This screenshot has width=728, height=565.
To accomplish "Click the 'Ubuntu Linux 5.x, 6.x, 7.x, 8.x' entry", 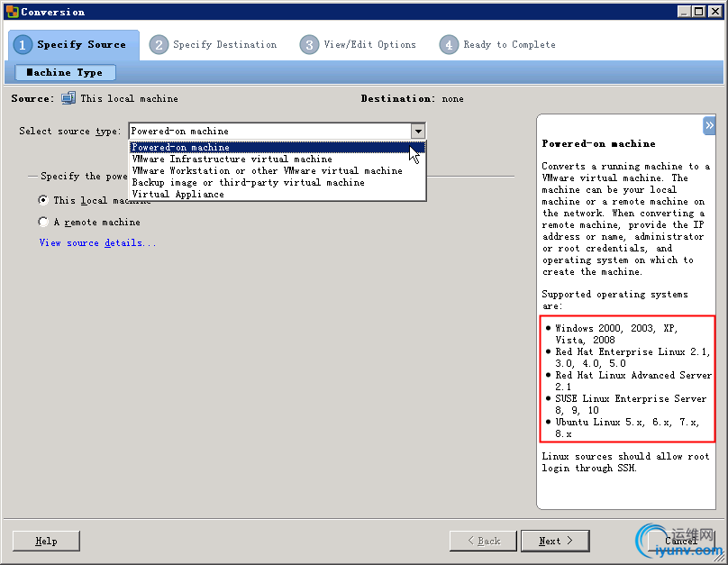I will coord(623,428).
